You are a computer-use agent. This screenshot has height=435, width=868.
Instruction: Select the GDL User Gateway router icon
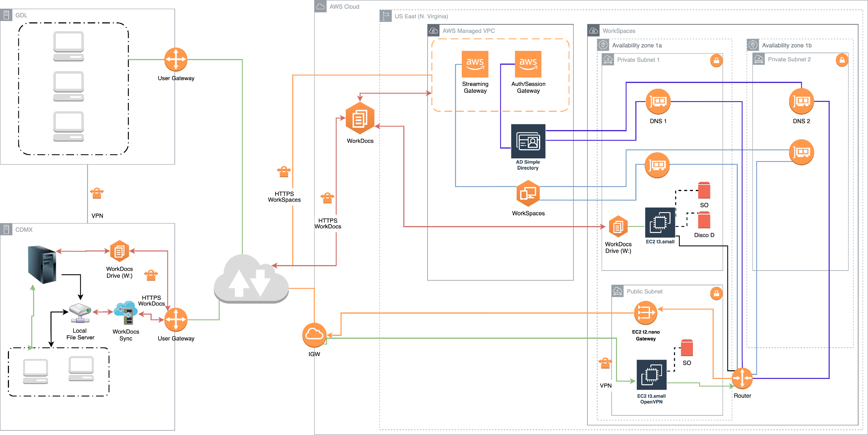point(176,60)
